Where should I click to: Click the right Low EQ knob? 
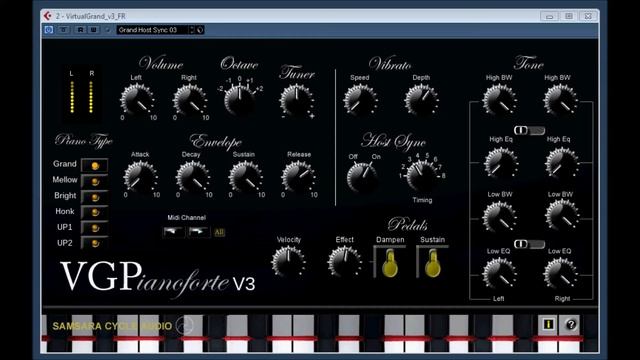click(560, 274)
